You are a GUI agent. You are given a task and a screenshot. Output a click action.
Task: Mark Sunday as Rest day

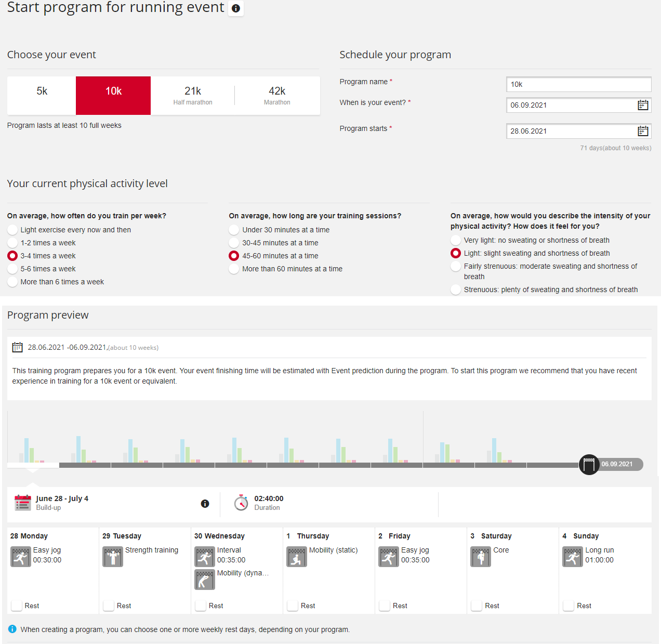click(569, 606)
